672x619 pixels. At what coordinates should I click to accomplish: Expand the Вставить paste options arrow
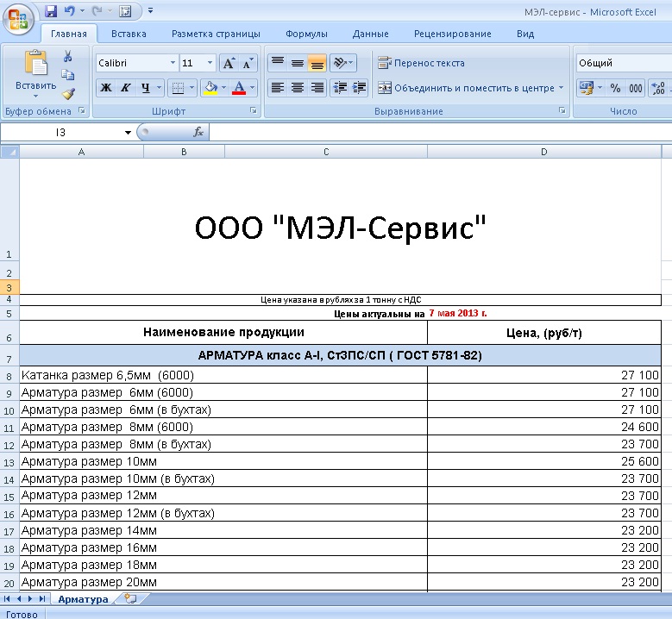[x=36, y=97]
